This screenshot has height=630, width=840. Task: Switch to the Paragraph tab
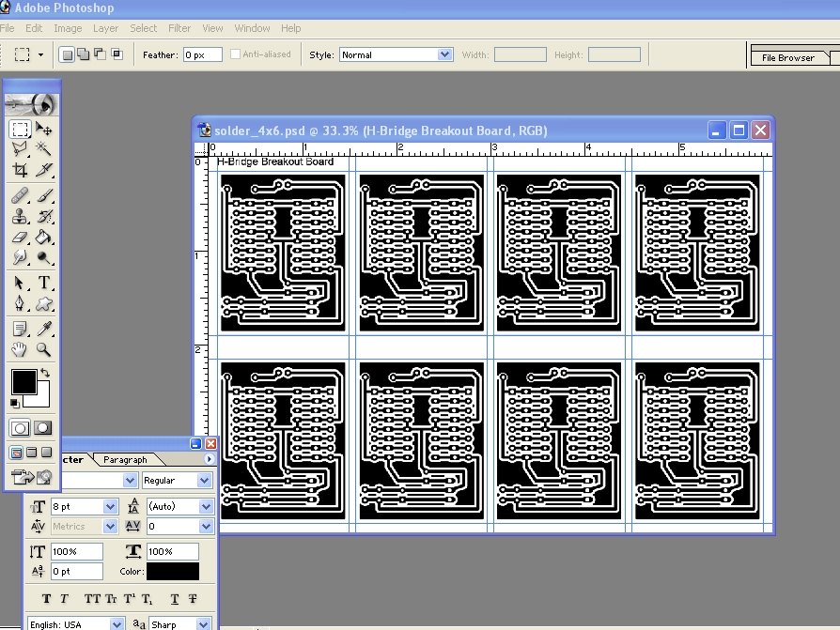tap(125, 460)
